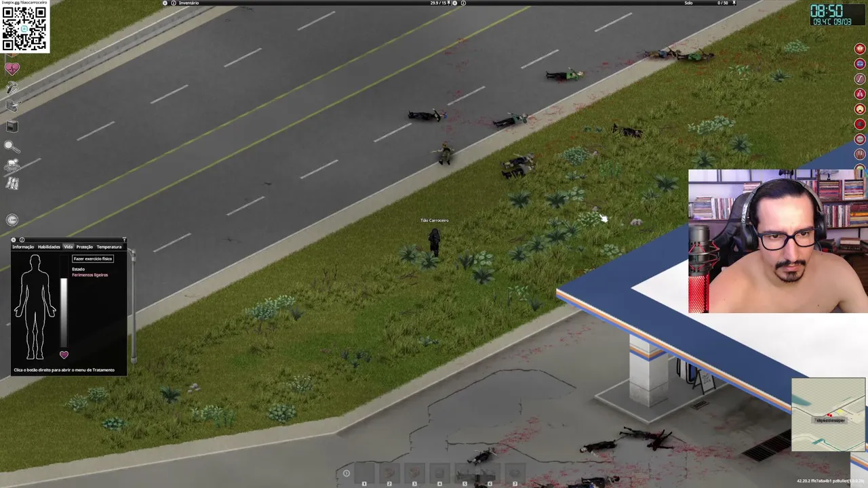Select hotbar slot 4
The height and width of the screenshot is (488, 868).
pos(439,474)
